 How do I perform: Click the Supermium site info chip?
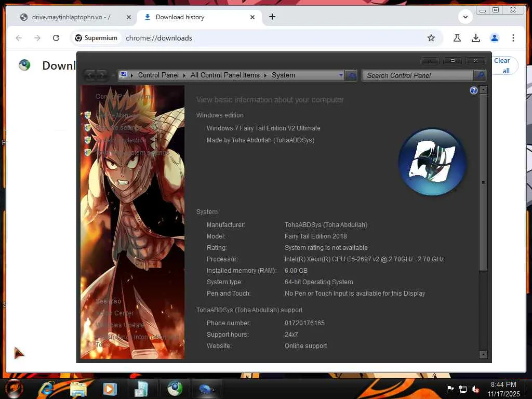coord(96,38)
